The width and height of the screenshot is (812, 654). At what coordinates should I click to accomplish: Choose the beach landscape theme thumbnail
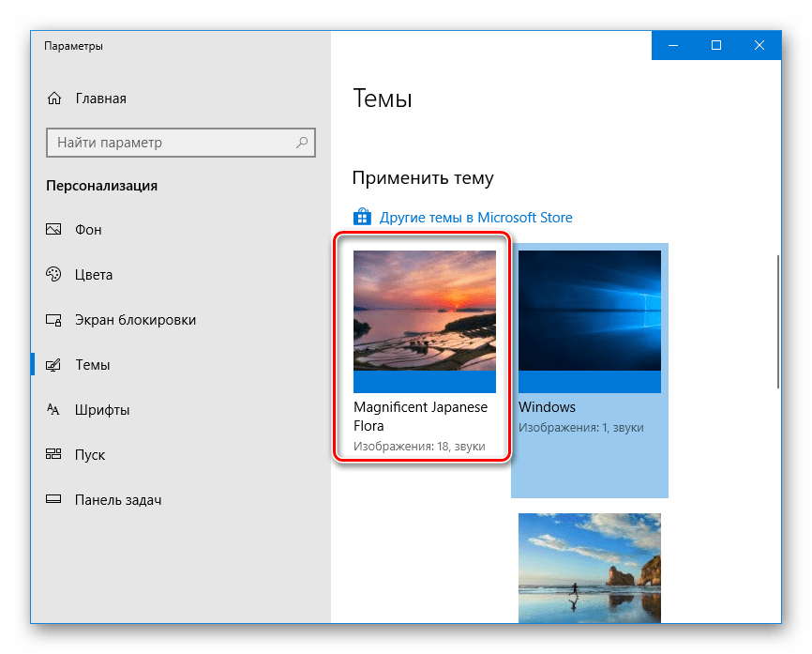point(589,567)
